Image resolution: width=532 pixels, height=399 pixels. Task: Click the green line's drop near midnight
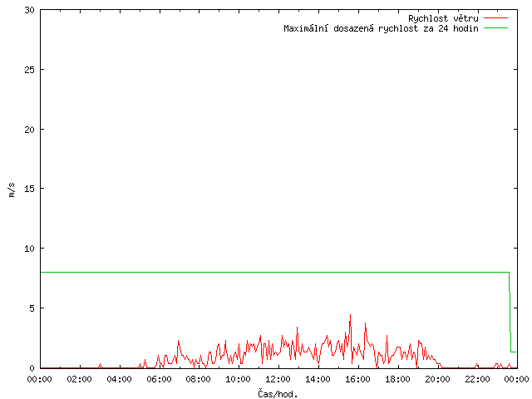click(510, 313)
